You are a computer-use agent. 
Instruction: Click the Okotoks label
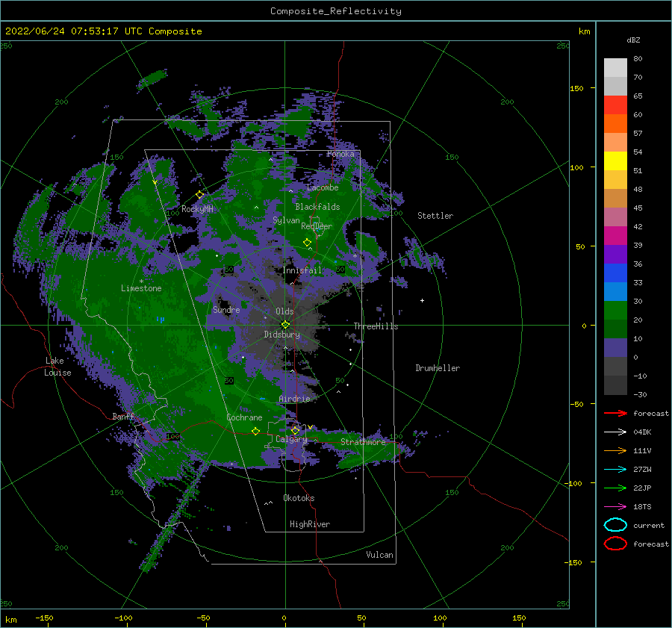299,498
